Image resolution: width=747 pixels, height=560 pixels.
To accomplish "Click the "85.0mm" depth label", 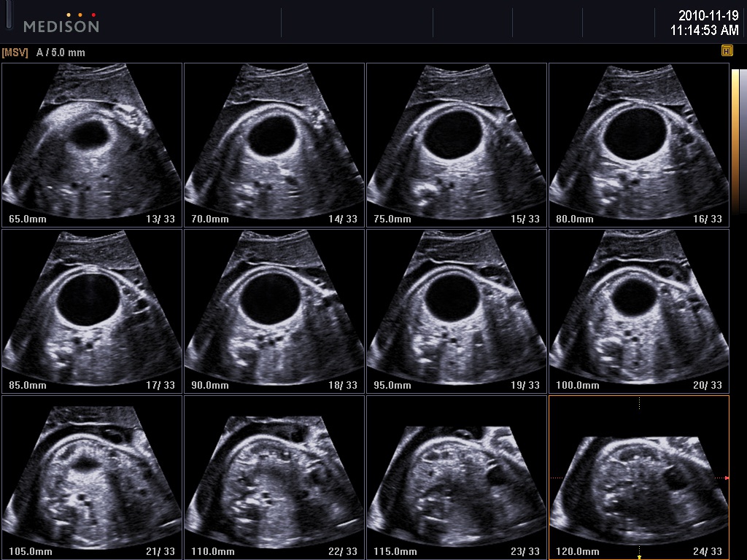I will (x=28, y=385).
